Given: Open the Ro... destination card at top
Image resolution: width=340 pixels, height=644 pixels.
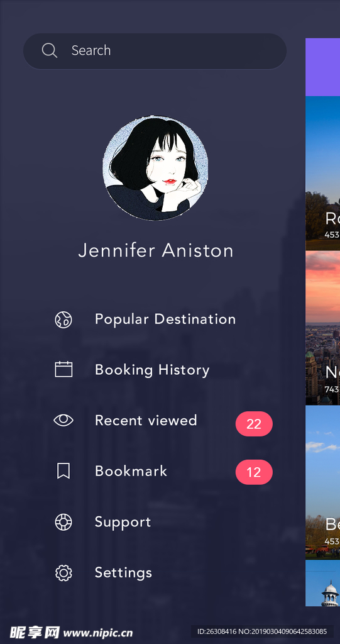Looking at the screenshot, I should [323, 173].
